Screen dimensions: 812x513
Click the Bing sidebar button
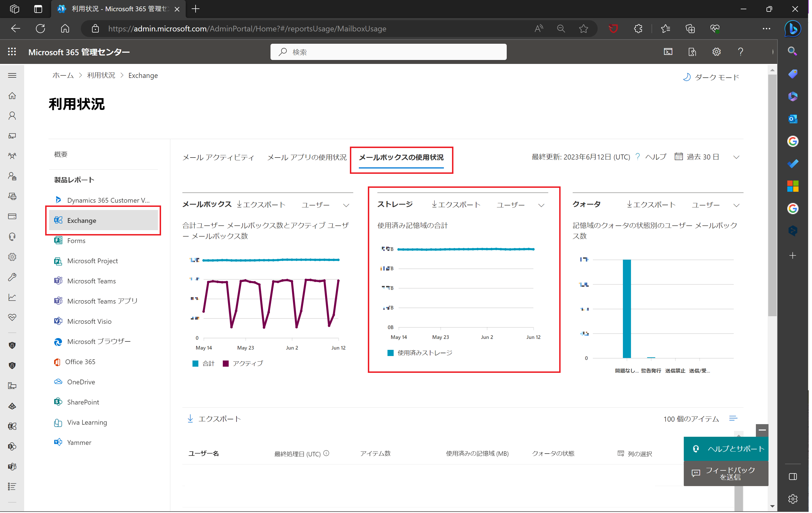click(x=793, y=29)
